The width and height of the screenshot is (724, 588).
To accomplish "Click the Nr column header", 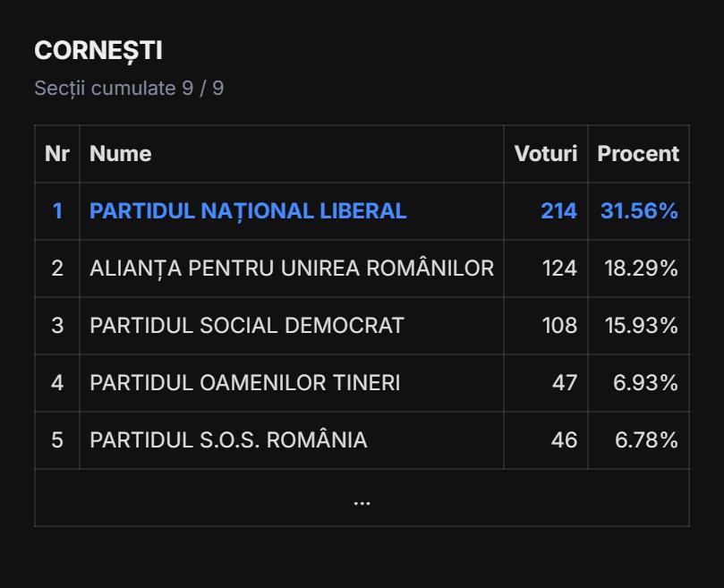I will click(57, 154).
